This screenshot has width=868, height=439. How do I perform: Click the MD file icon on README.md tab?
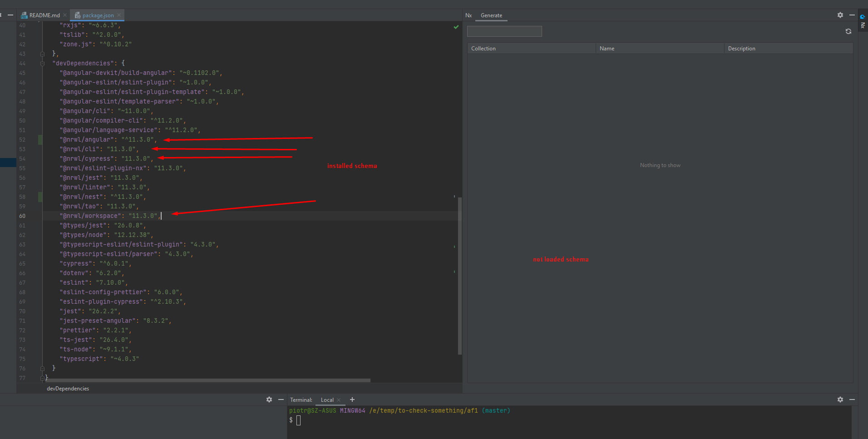(x=24, y=15)
